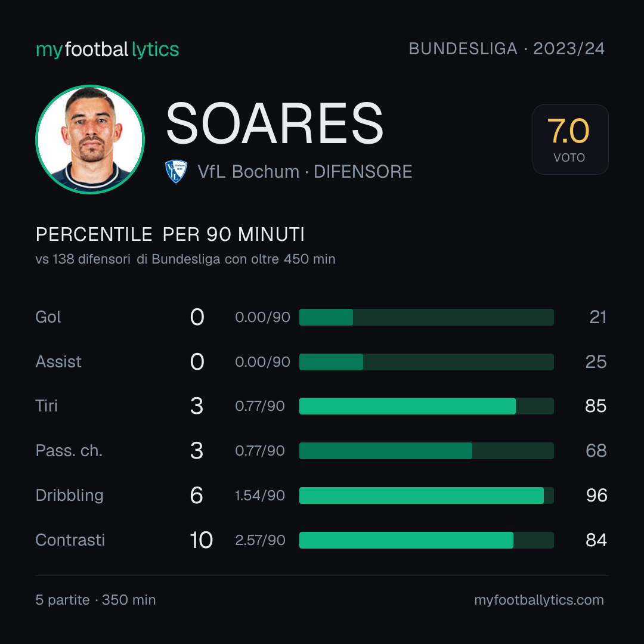The height and width of the screenshot is (644, 644).
Task: Select the 1.54/90 Dribbling rate value
Action: pos(260,496)
